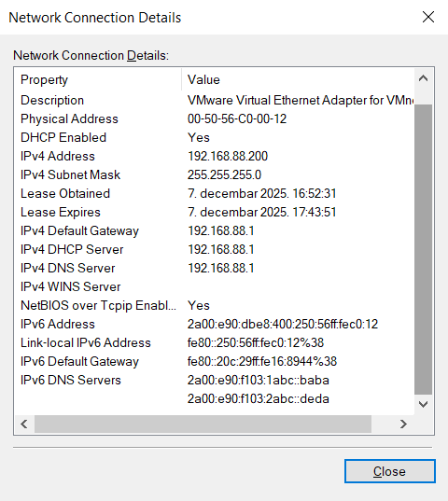Viewport: 448px width, 501px height.
Task: Click the vertical scrollbar up arrow
Action: [423, 78]
